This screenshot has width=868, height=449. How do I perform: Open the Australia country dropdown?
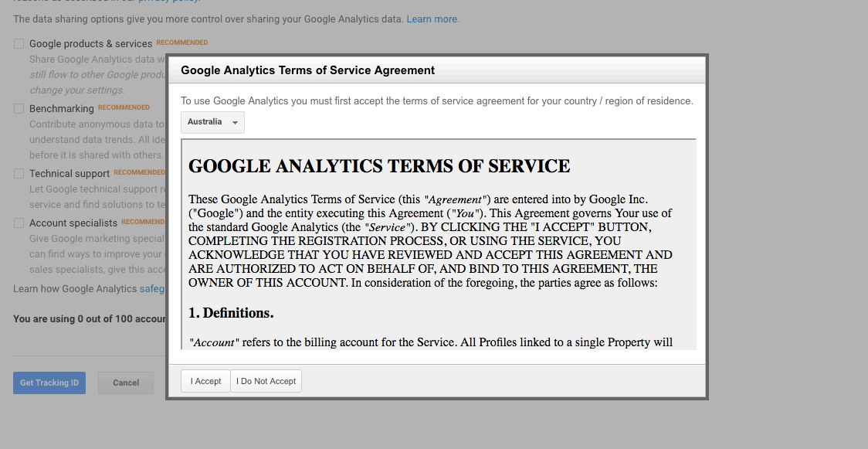[212, 122]
